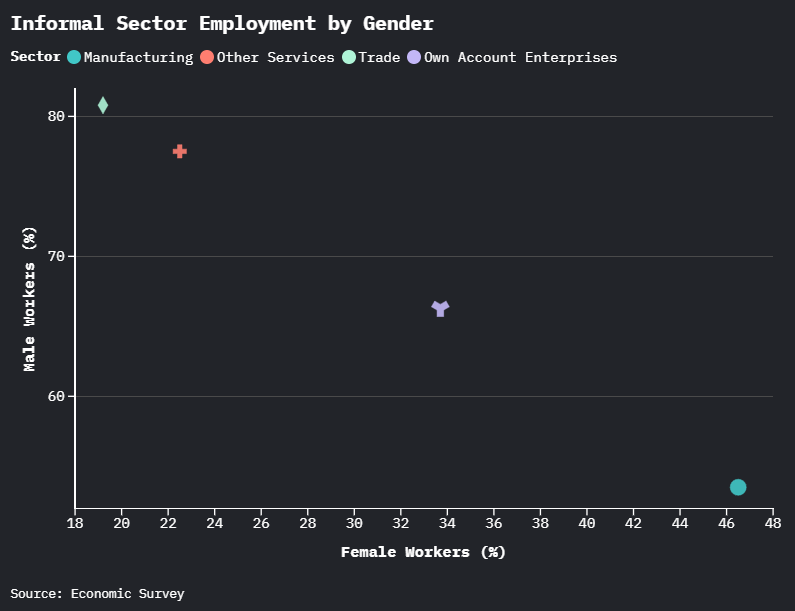Click the 'Source: Economic Survey' footnote
This screenshot has height=611, width=795.
pos(97,594)
